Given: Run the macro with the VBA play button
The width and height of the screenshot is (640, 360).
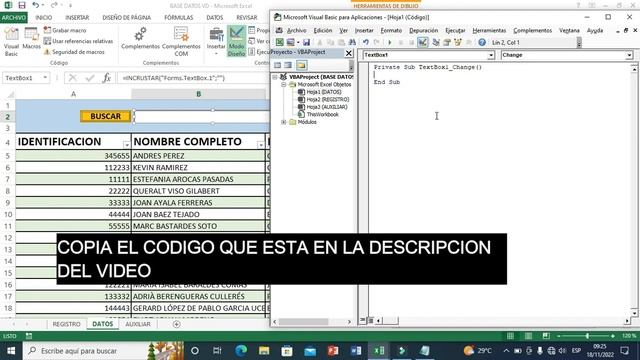Looking at the screenshot, I should pyautogui.click(x=390, y=42).
